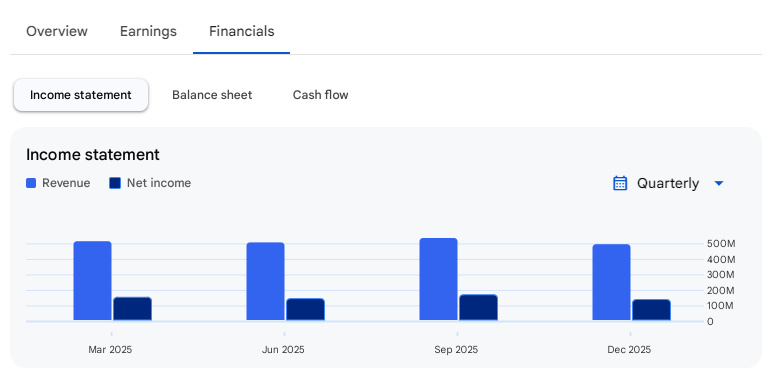
Task: Click the Sep 2025 net income bar
Action: [x=478, y=308]
